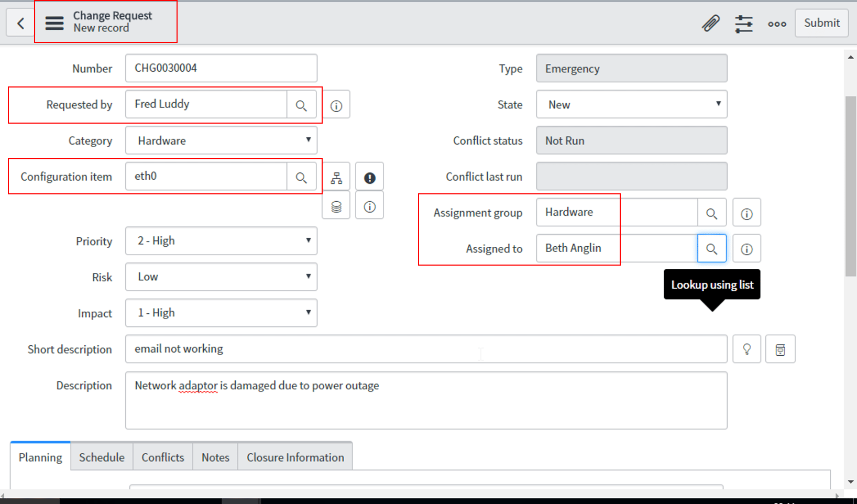The width and height of the screenshot is (857, 504).
Task: Submit the change request
Action: pyautogui.click(x=821, y=23)
